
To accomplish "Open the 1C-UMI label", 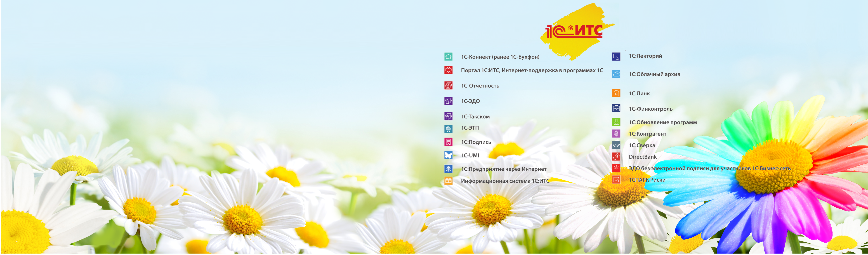I will click(470, 156).
